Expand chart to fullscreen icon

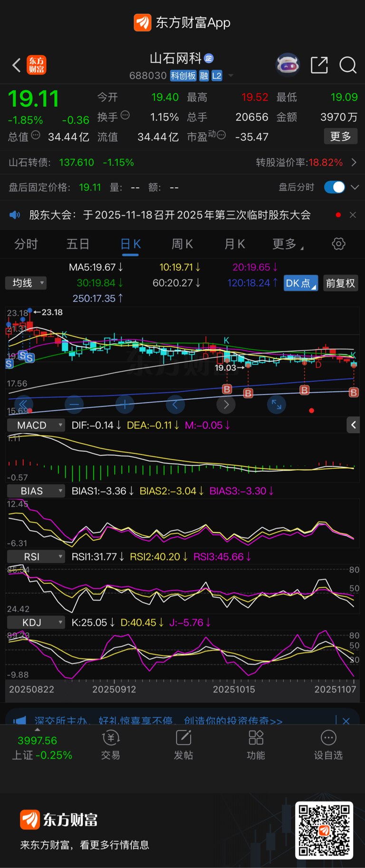[x=277, y=405]
